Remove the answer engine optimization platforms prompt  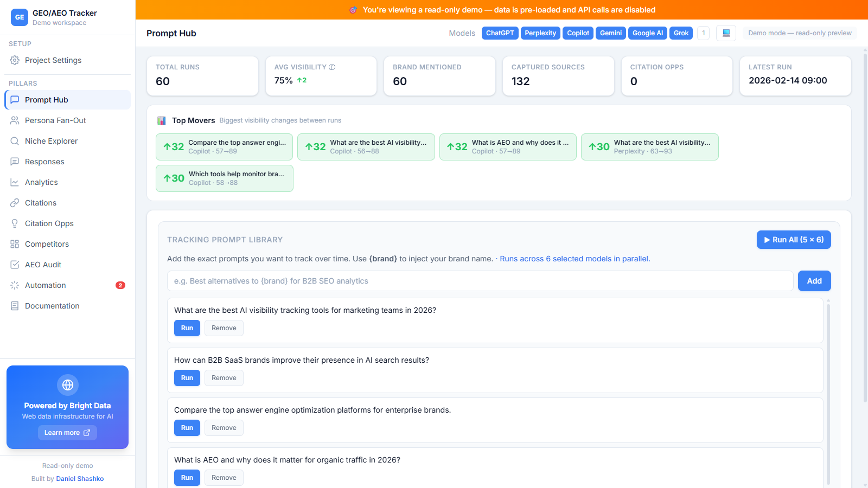click(224, 428)
